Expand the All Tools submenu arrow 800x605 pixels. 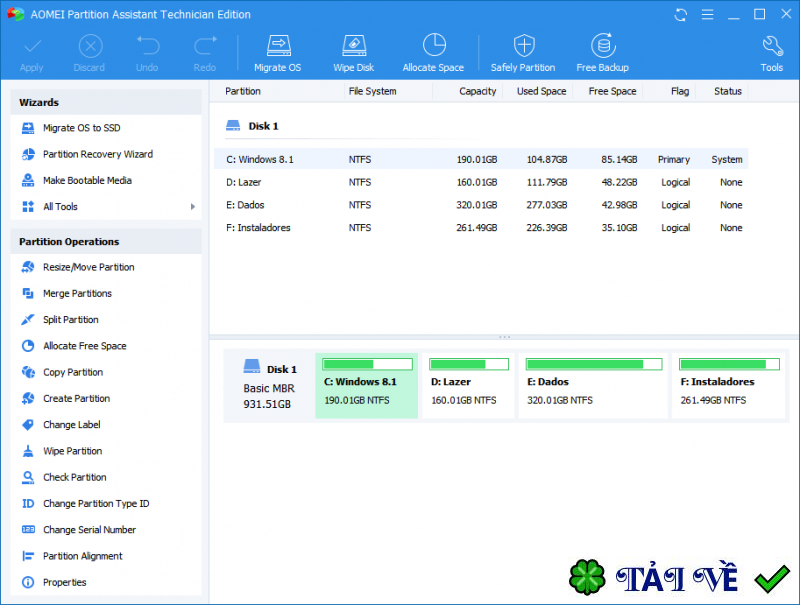192,207
